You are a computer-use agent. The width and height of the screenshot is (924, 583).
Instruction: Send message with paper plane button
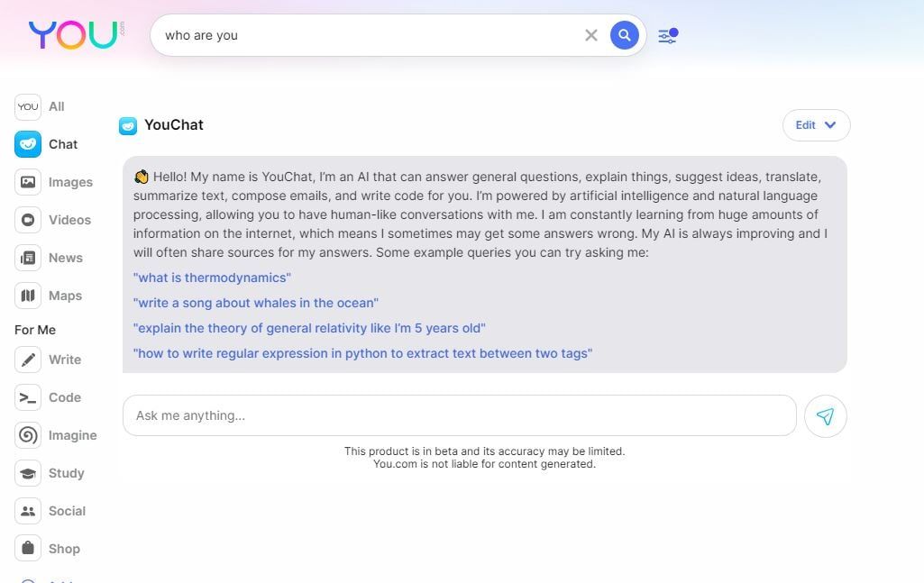pos(825,416)
